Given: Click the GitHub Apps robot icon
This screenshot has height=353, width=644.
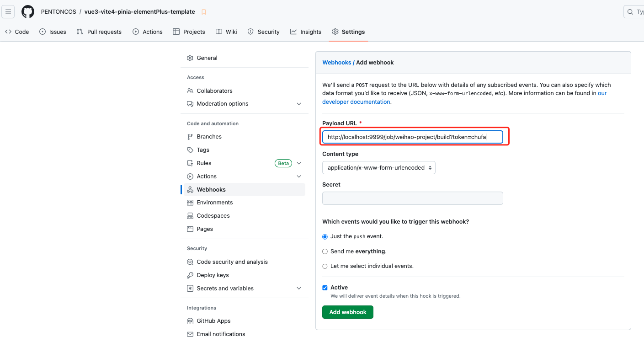Looking at the screenshot, I should [190, 321].
